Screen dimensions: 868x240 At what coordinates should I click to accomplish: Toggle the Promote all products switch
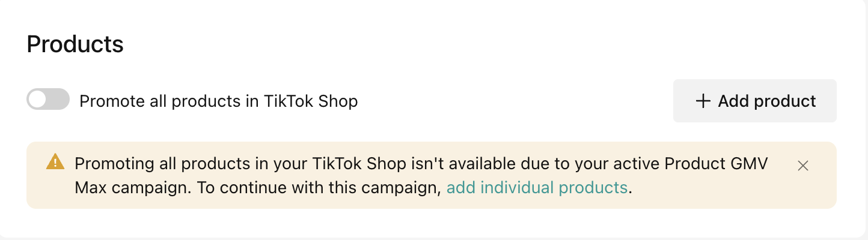48,100
